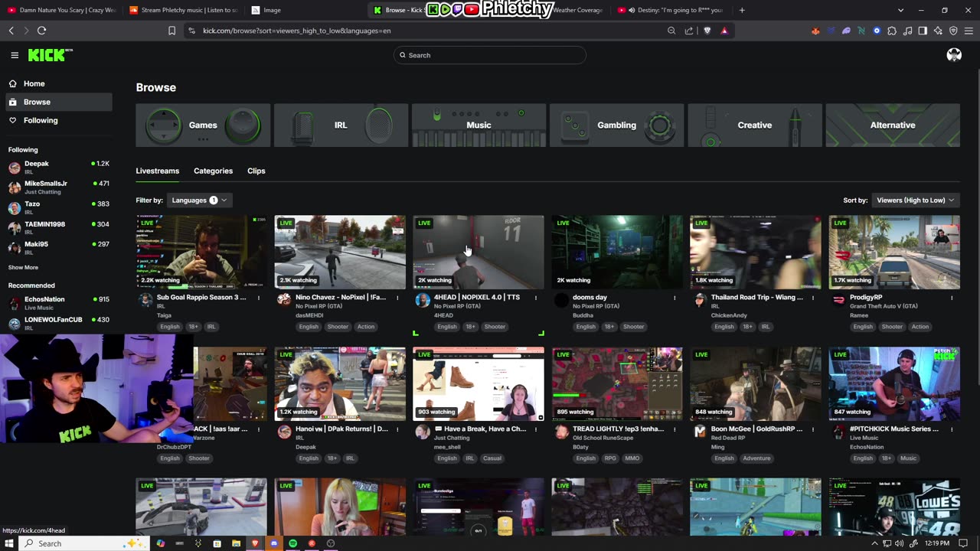Open LONEWOLFanCUB in Recommended list
Image resolution: width=980 pixels, height=551 pixels.
click(x=59, y=323)
